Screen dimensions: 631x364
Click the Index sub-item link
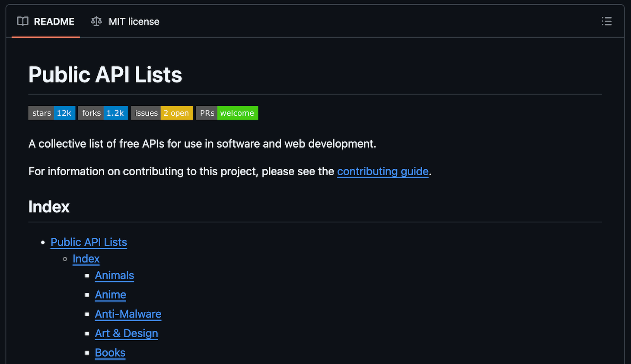tap(86, 259)
